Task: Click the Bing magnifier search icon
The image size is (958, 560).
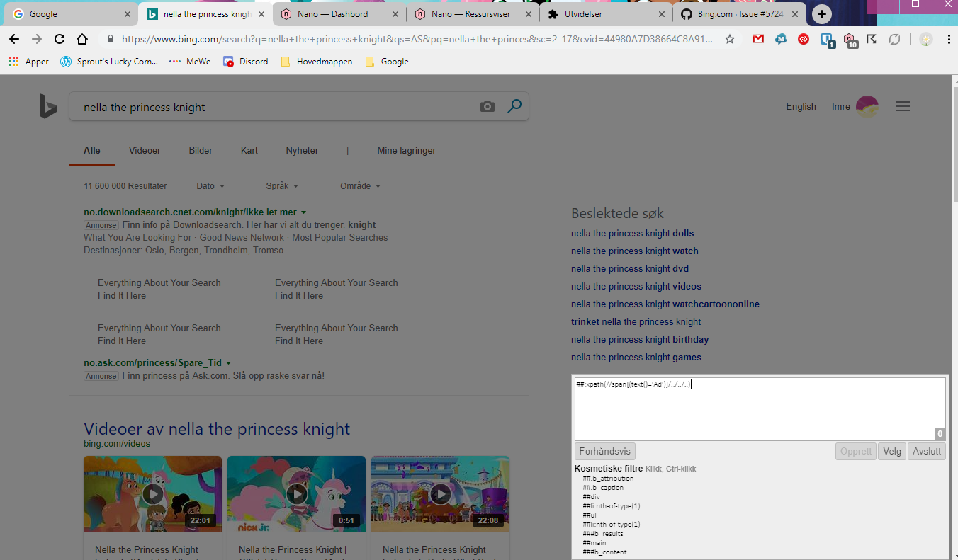Action: click(514, 106)
